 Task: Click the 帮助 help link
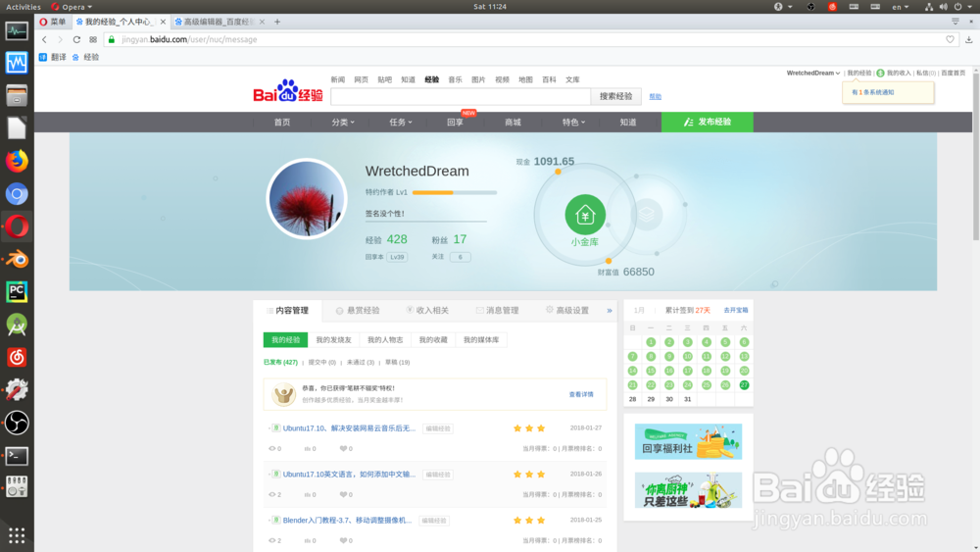(x=655, y=97)
